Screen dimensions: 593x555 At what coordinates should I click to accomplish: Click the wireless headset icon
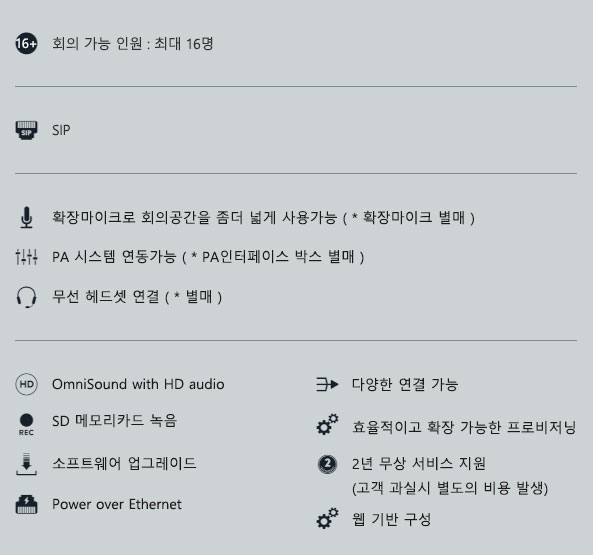26,297
